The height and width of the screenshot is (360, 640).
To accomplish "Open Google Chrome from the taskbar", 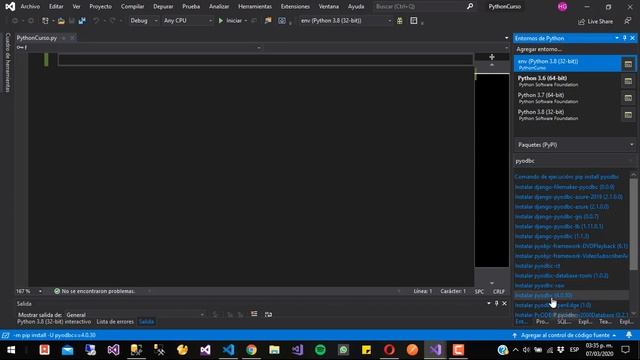I will pyautogui.click(x=251, y=350).
